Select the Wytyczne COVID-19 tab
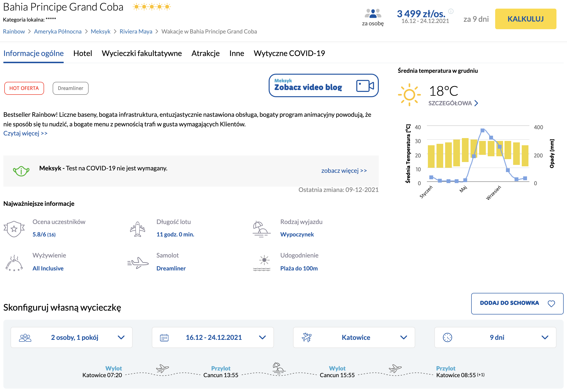Image resolution: width=567 pixels, height=392 pixels. pos(289,53)
